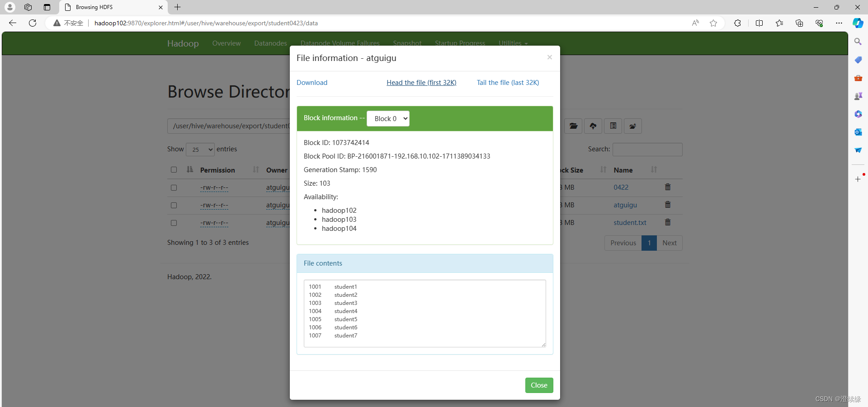Open the Settings and more menu
868x407 pixels.
(839, 23)
